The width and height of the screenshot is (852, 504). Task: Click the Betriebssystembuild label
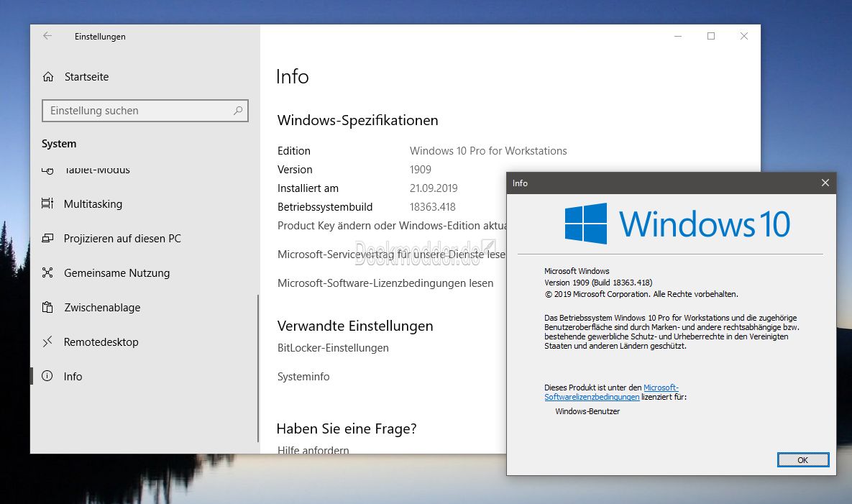tap(325, 207)
